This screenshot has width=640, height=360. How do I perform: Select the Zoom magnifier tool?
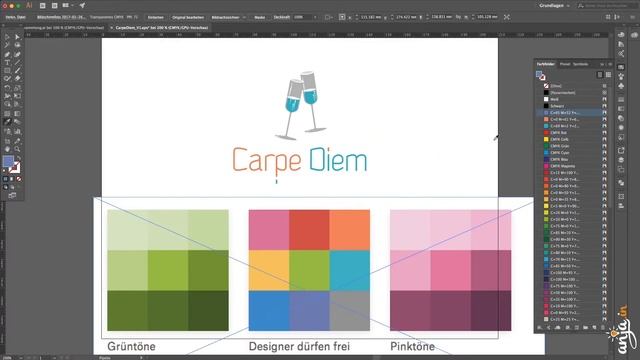tap(17, 149)
